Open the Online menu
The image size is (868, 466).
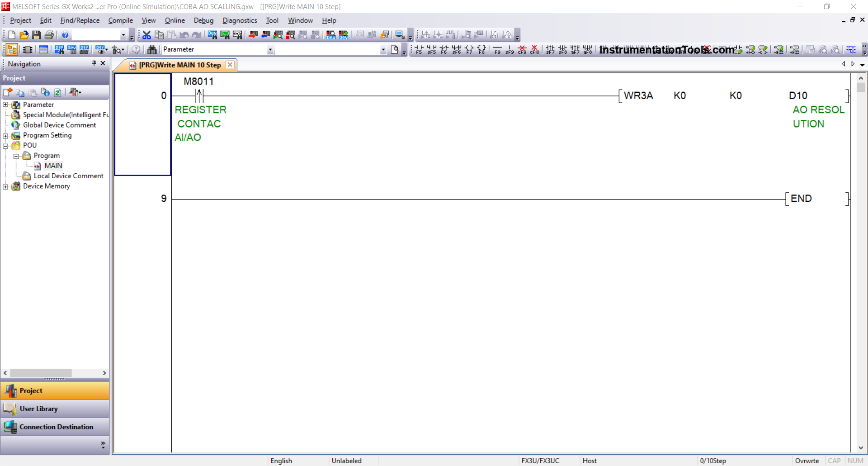pos(175,20)
